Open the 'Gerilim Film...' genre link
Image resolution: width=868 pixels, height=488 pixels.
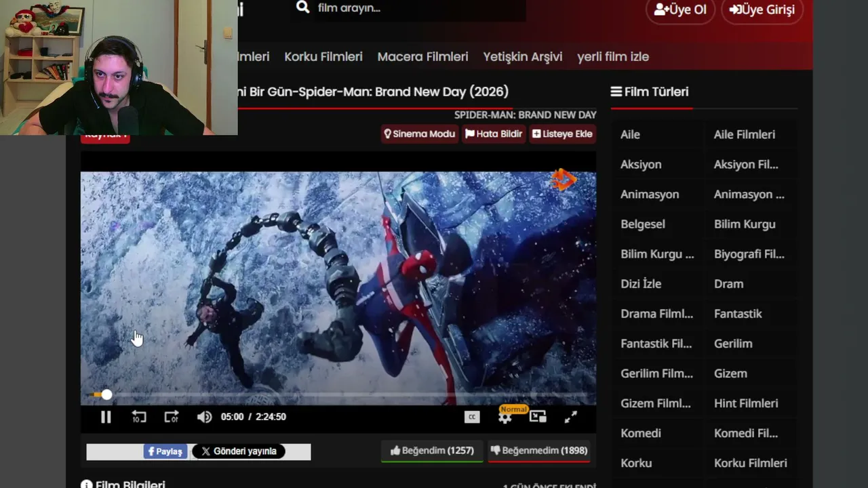point(657,373)
